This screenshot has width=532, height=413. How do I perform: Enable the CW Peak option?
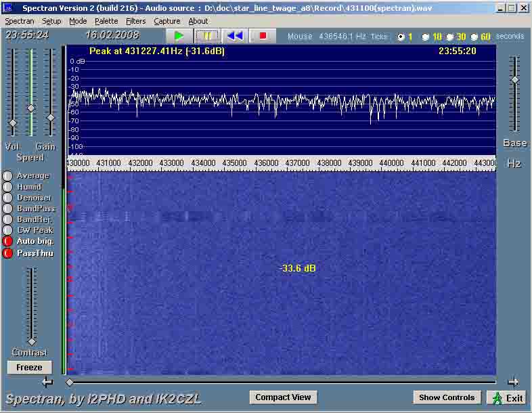(7, 230)
